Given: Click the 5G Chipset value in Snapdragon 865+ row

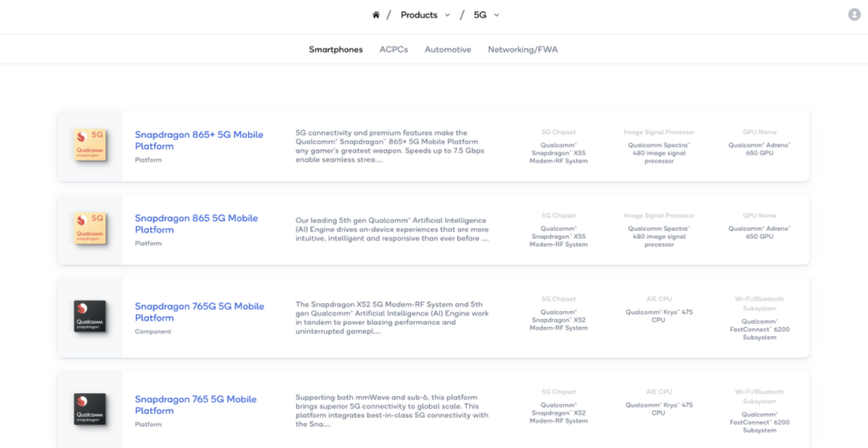Looking at the screenshot, I should click(559, 153).
